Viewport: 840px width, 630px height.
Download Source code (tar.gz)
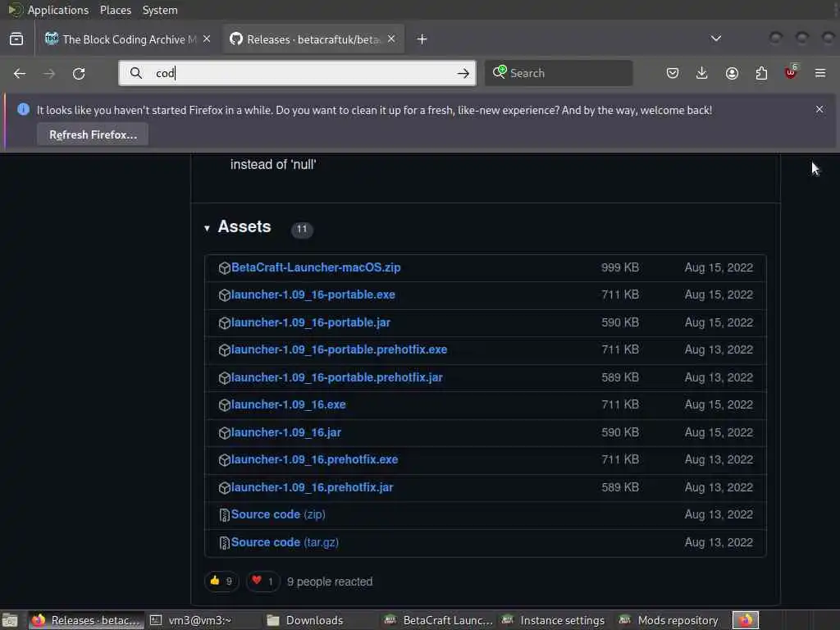click(x=285, y=542)
